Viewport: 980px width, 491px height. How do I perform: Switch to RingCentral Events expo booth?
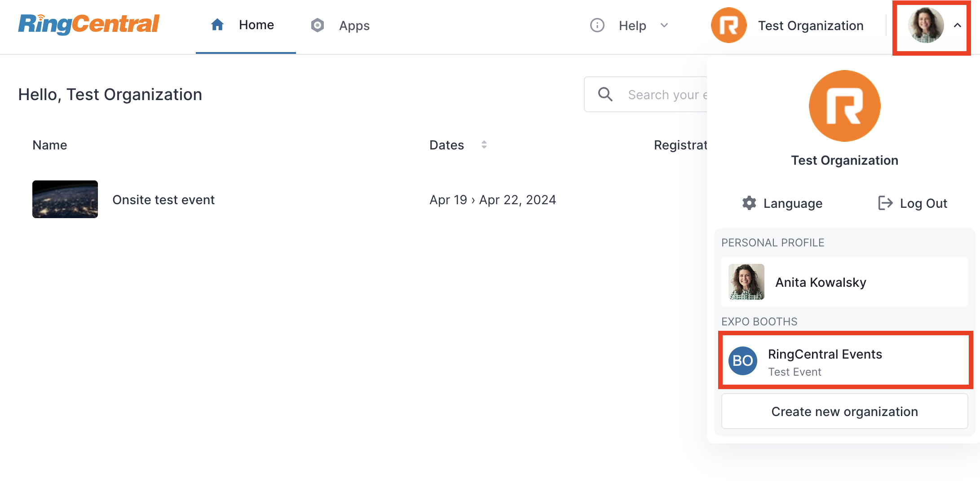click(x=845, y=360)
